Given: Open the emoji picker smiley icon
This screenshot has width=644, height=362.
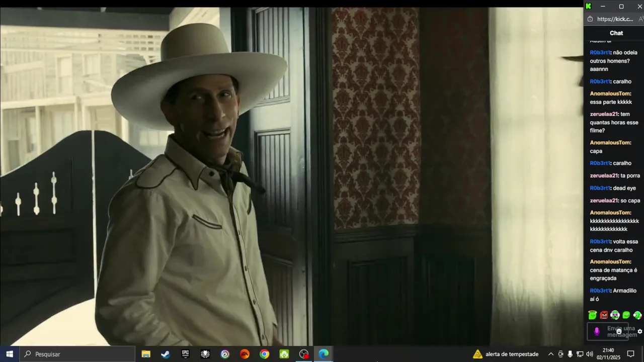Looking at the screenshot, I should click(619, 331).
